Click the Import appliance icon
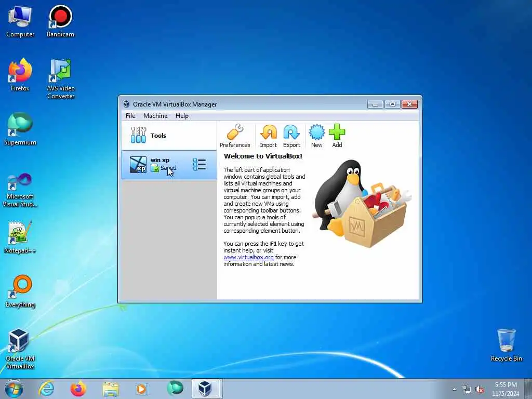This screenshot has width=532, height=399. pos(268,136)
